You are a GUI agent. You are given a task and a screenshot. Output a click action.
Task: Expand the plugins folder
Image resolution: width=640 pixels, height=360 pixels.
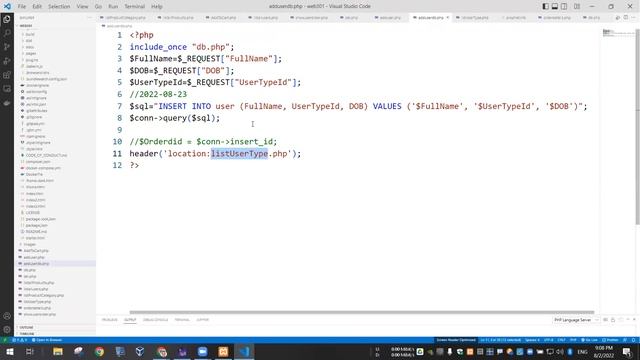pyautogui.click(x=32, y=60)
